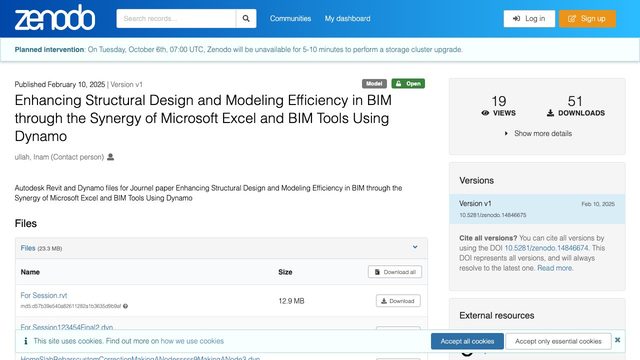Image resolution: width=640 pixels, height=360 pixels.
Task: Click the cookie banner info icon
Action: 26,341
